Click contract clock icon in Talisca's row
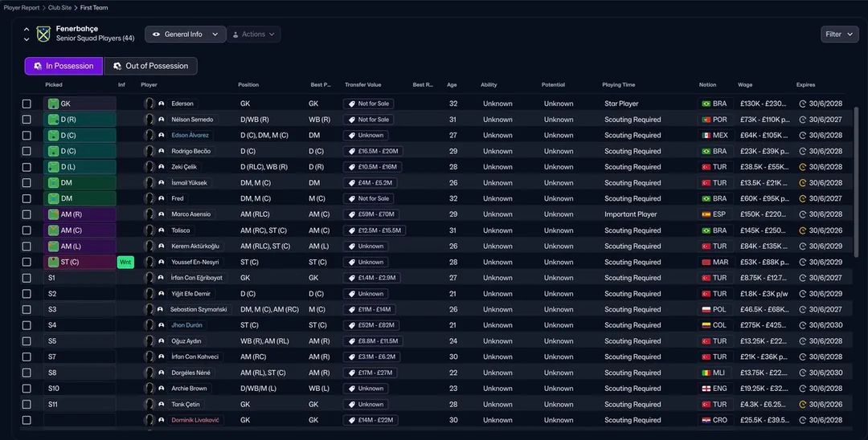The width and height of the screenshot is (868, 440). [802, 230]
